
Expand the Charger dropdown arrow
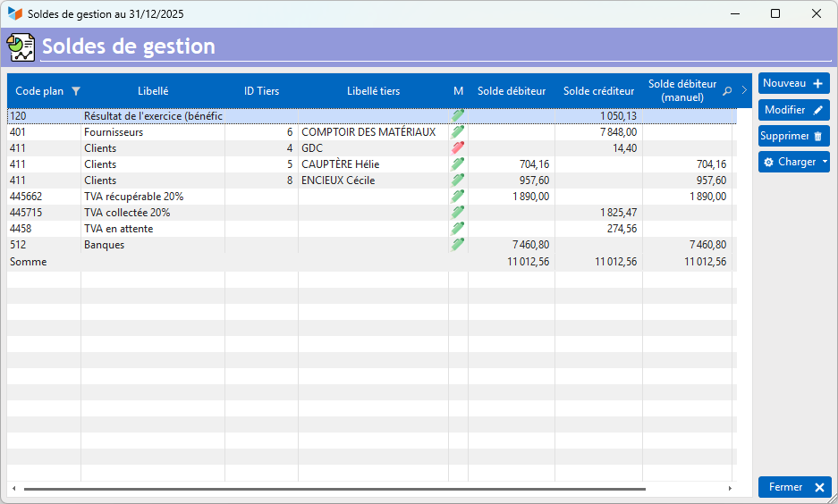pyautogui.click(x=825, y=162)
